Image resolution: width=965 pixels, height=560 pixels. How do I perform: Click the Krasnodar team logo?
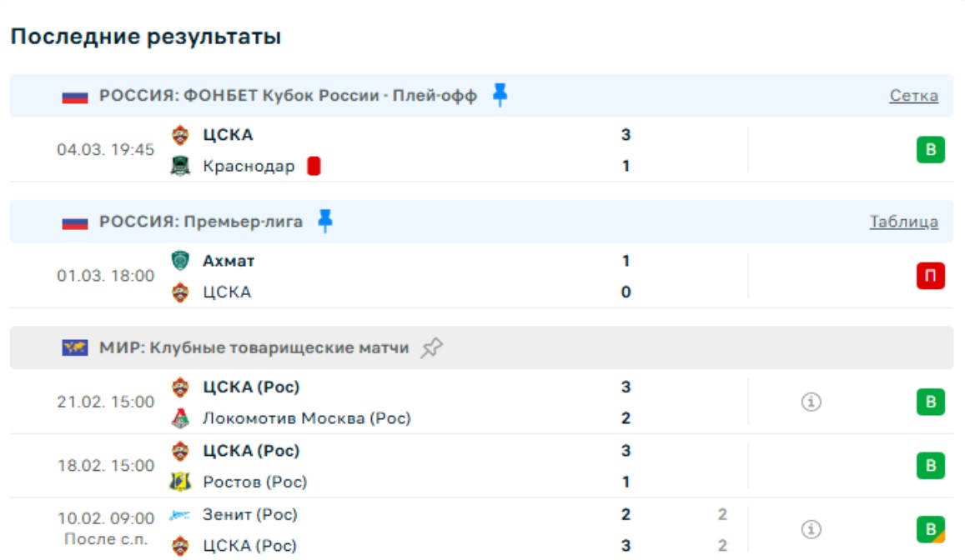[180, 166]
